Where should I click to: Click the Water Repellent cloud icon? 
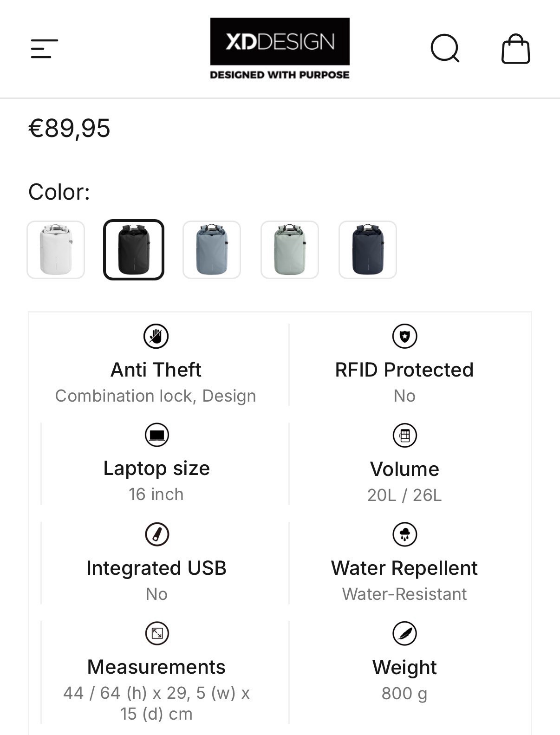(x=405, y=534)
